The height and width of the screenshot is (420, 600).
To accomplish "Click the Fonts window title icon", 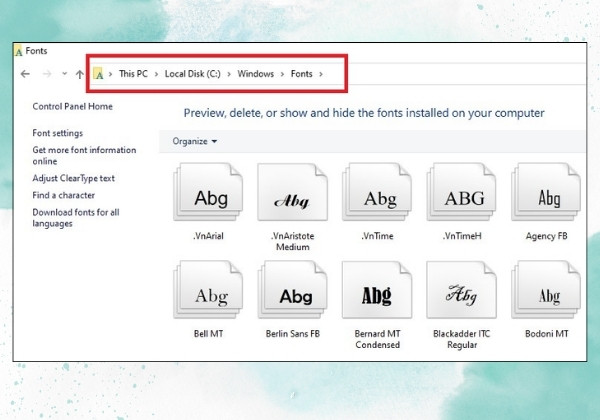I will pos(19,51).
